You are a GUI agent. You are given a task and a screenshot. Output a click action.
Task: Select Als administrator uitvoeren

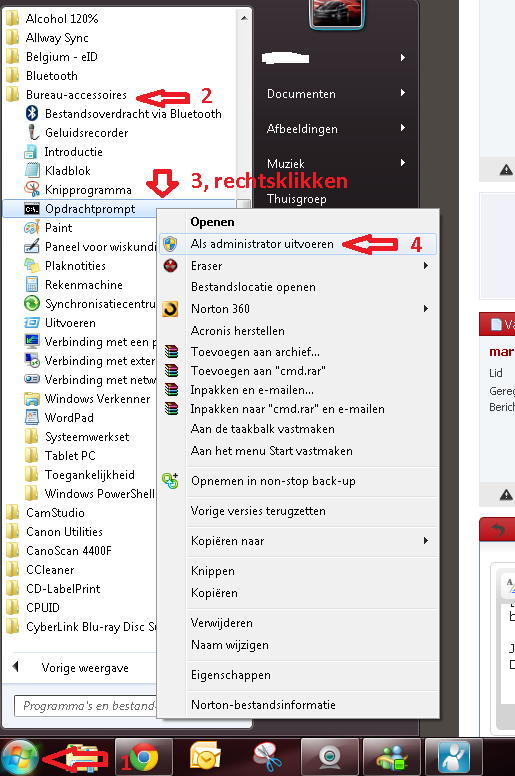(298, 244)
